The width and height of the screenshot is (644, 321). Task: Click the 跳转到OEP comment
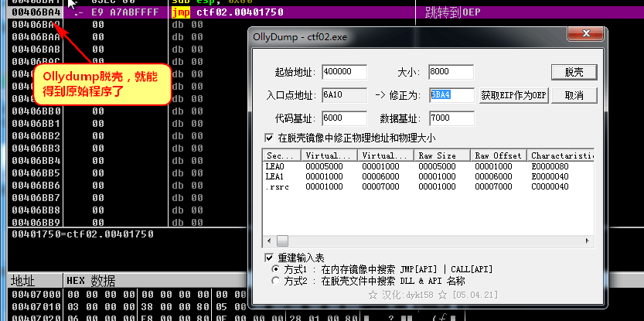452,12
